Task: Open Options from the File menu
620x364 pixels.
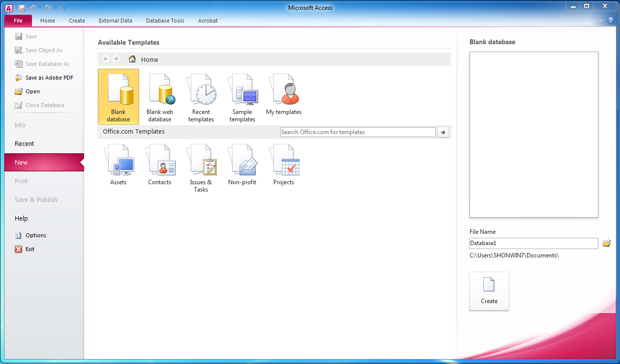Action: (x=35, y=235)
